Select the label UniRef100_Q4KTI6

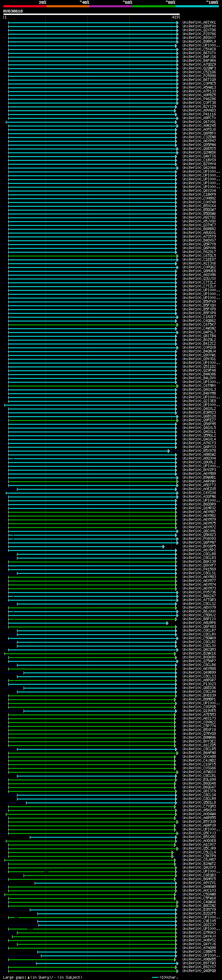coord(199,156)
